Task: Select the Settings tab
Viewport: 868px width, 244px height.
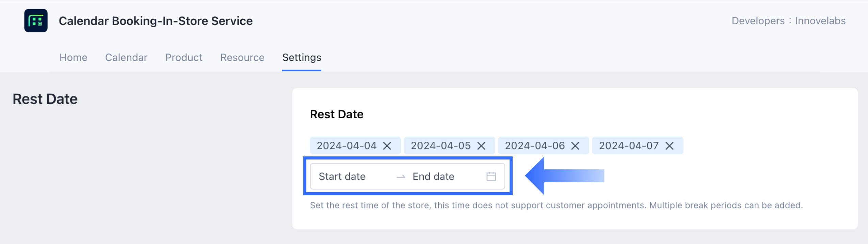Action: (302, 57)
